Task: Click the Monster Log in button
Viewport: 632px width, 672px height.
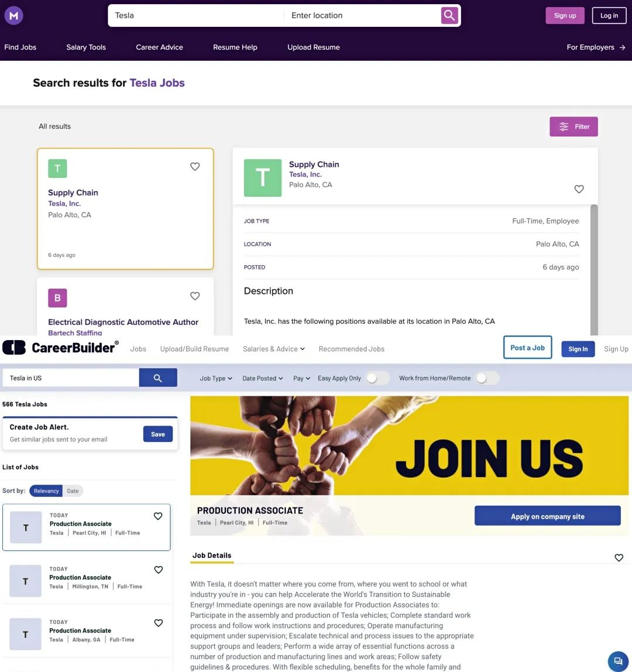Action: [x=609, y=15]
